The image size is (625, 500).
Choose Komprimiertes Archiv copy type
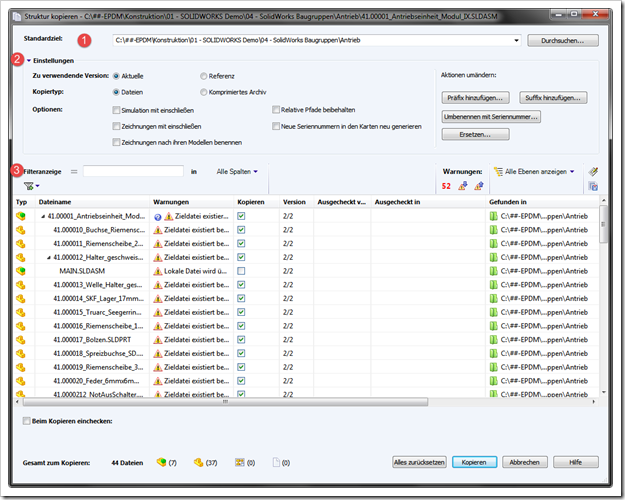204,92
